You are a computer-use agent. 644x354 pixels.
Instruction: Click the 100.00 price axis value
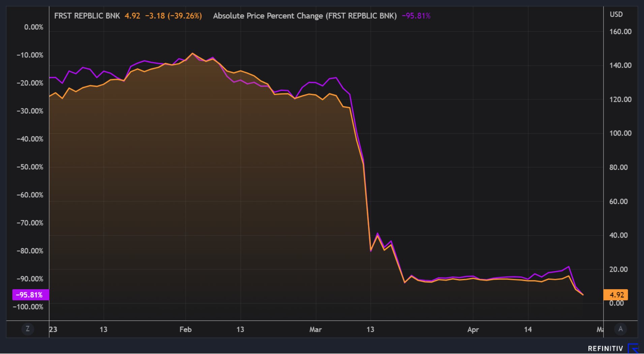620,133
